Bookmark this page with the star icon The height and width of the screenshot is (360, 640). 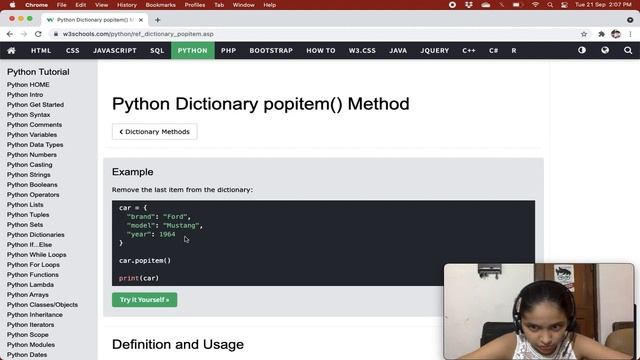tap(584, 34)
